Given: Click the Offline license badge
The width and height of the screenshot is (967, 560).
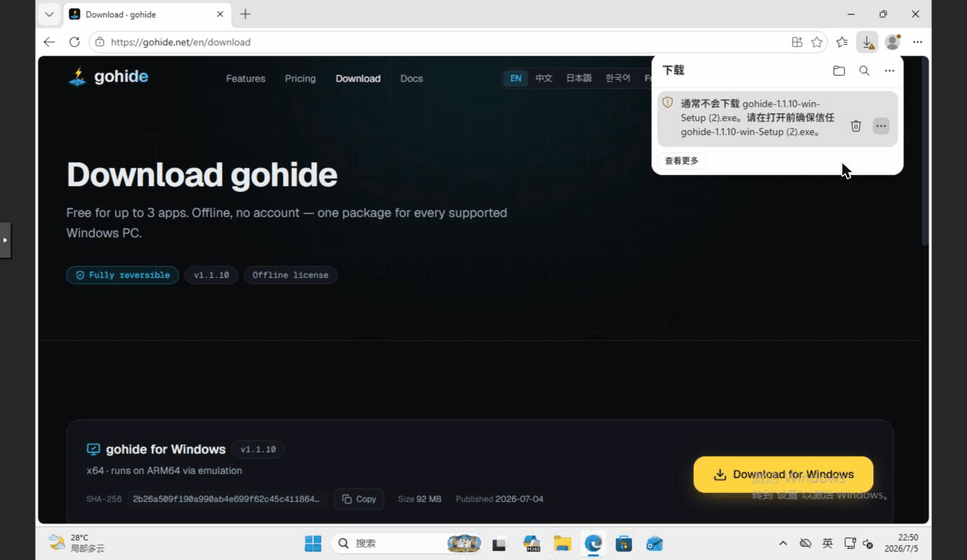Looking at the screenshot, I should 291,275.
